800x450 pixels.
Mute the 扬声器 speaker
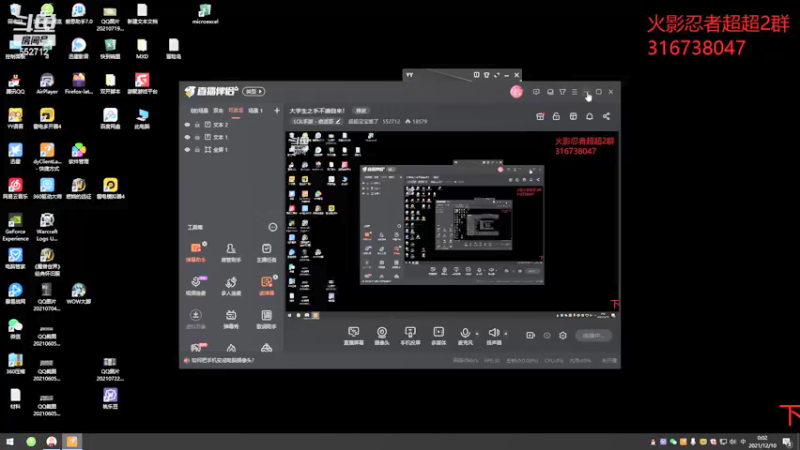[493, 336]
